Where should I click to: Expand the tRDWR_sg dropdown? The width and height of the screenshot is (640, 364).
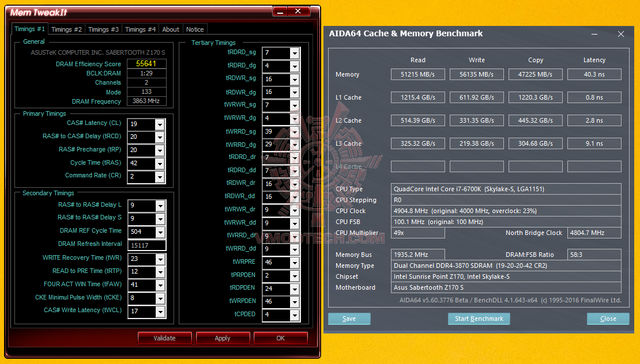tap(295, 79)
